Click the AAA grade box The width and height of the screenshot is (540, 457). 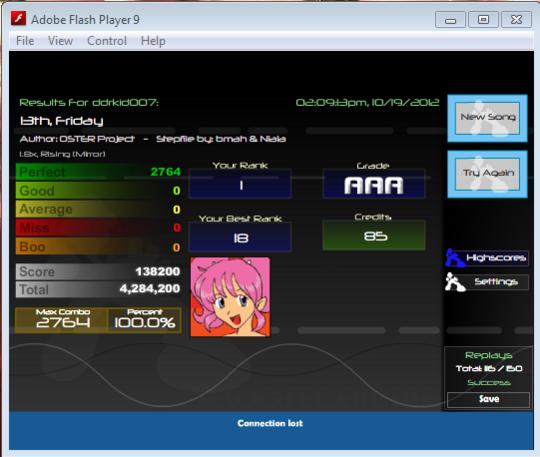coord(374,184)
